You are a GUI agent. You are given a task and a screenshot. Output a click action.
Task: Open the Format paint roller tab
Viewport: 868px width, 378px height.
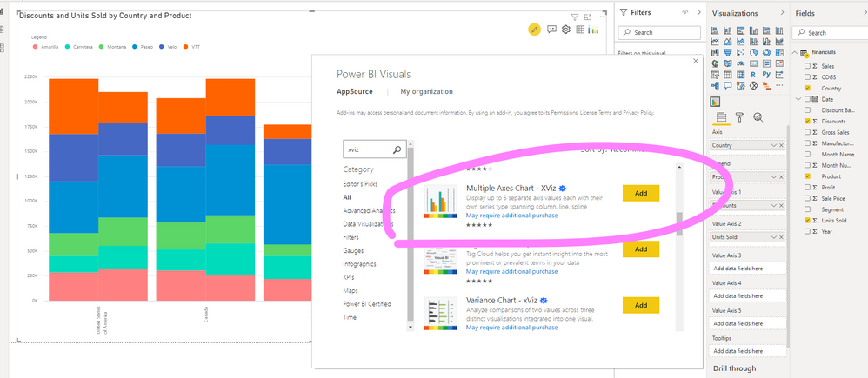[x=739, y=117]
